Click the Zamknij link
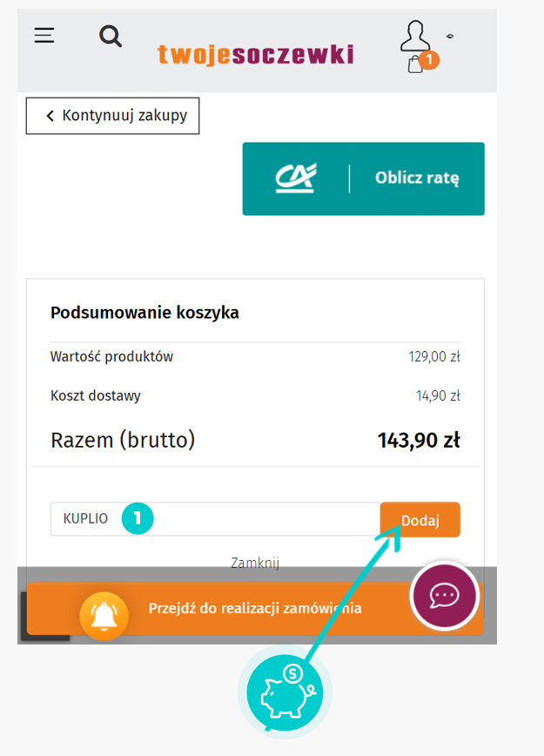 255,563
